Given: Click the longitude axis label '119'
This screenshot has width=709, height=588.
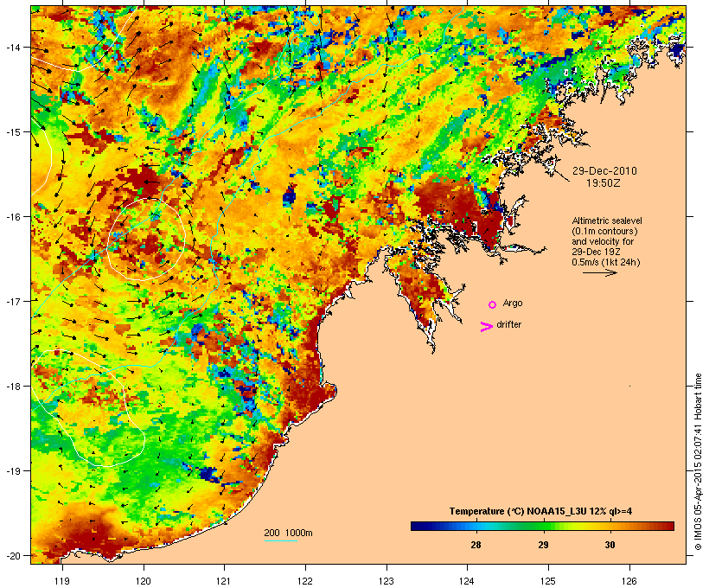Looking at the screenshot, I should point(62,581).
